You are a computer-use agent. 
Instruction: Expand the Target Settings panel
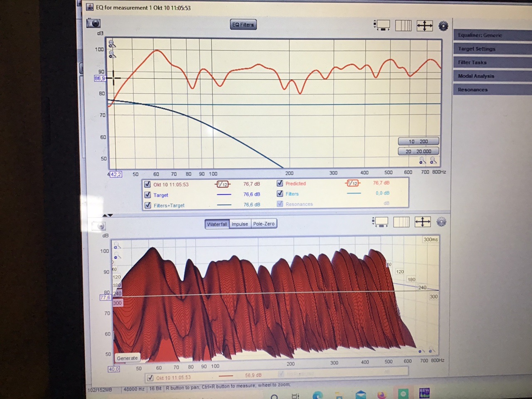[476, 49]
